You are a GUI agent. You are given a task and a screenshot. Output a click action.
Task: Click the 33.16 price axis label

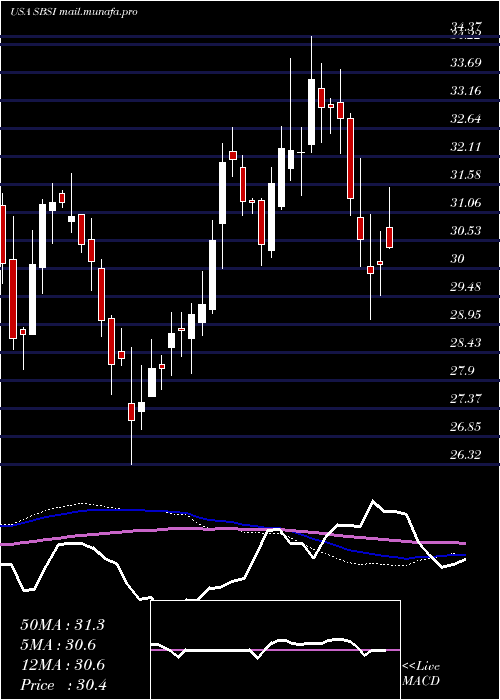coord(466,91)
